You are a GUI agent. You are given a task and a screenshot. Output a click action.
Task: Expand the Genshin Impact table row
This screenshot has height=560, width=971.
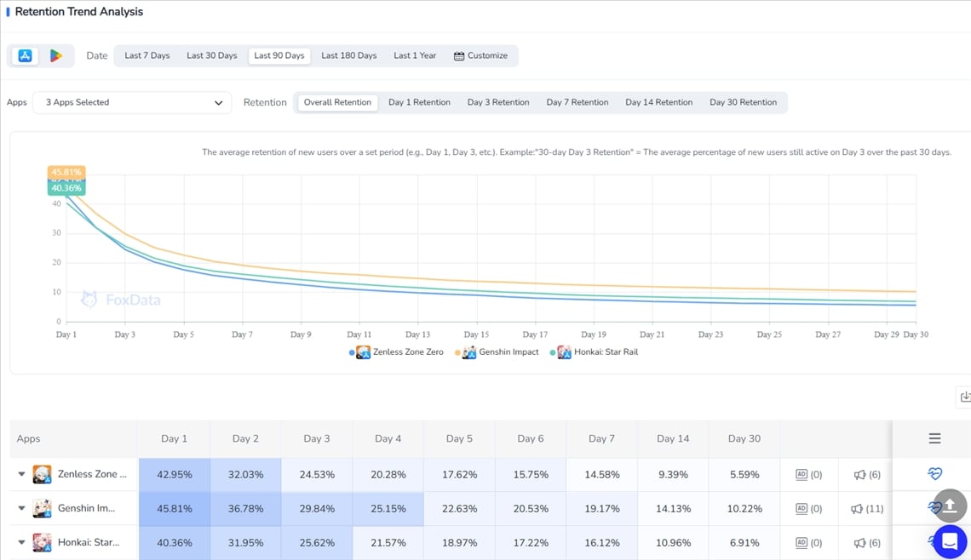tap(22, 508)
